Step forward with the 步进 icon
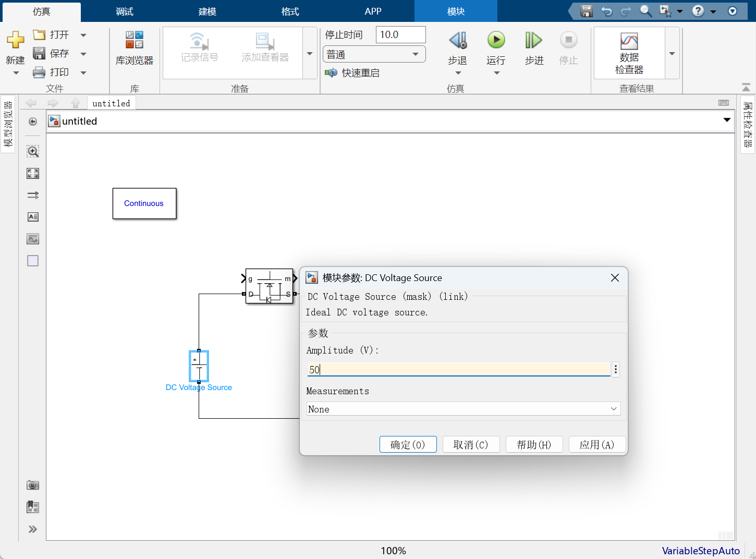This screenshot has height=559, width=756. click(534, 40)
